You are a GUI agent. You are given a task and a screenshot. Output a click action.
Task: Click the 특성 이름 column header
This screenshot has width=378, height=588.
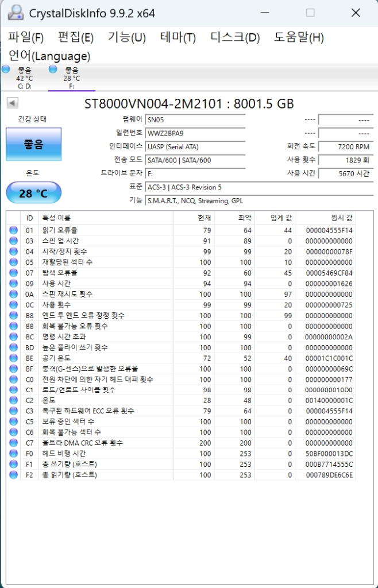click(106, 218)
